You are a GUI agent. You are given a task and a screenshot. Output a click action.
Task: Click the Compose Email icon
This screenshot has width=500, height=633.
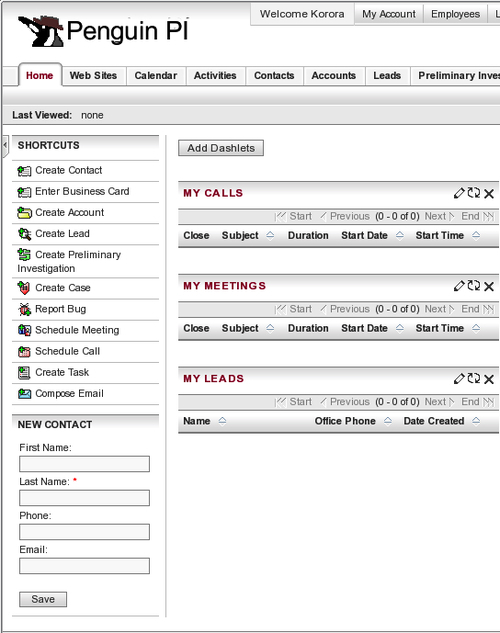[24, 394]
